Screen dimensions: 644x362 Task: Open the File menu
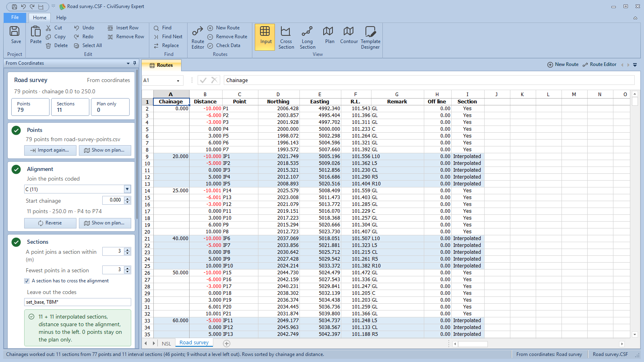click(x=15, y=17)
